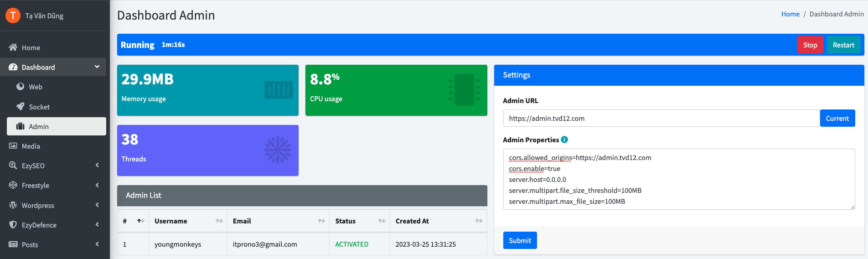Image resolution: width=868 pixels, height=259 pixels.
Task: Focus the Admin URL input field
Action: tap(661, 118)
